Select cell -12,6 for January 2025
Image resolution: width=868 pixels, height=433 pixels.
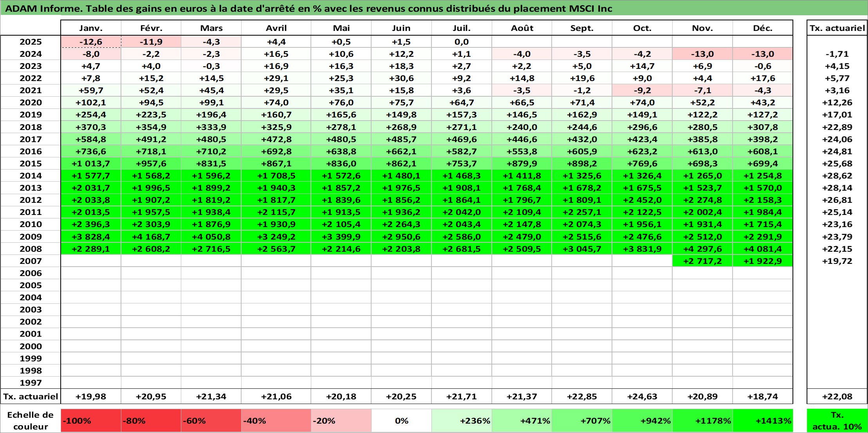click(x=91, y=42)
